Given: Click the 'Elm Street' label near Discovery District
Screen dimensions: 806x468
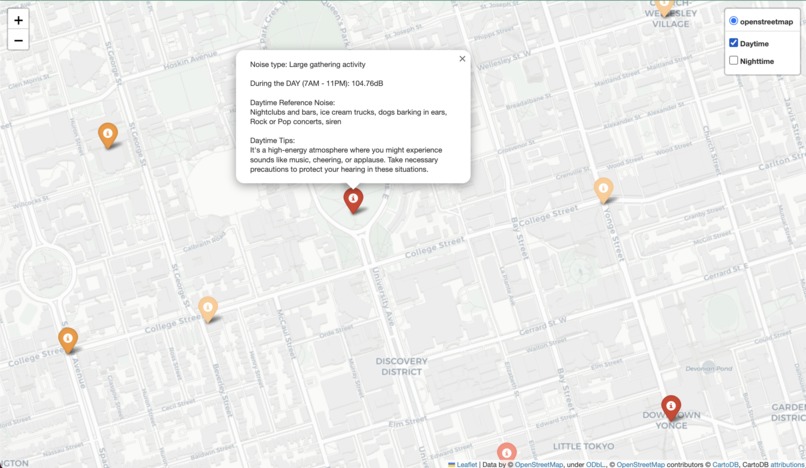Looking at the screenshot, I should click(x=407, y=422).
